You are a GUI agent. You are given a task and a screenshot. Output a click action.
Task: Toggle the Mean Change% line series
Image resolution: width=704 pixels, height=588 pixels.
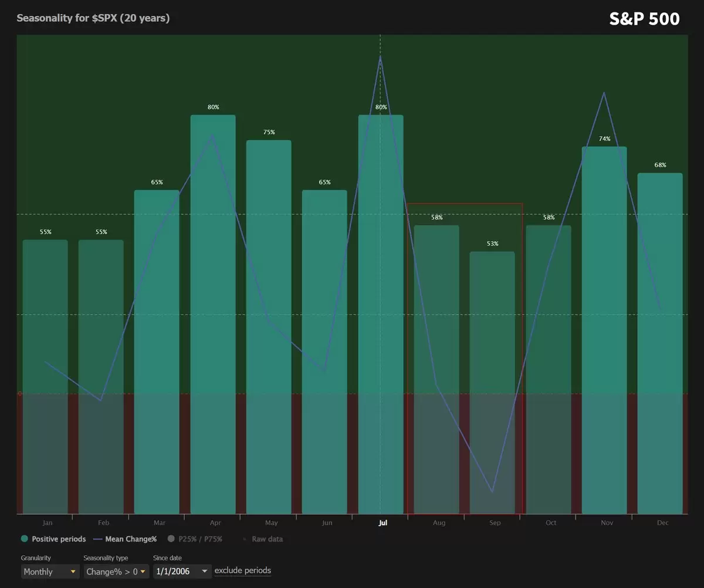124,539
